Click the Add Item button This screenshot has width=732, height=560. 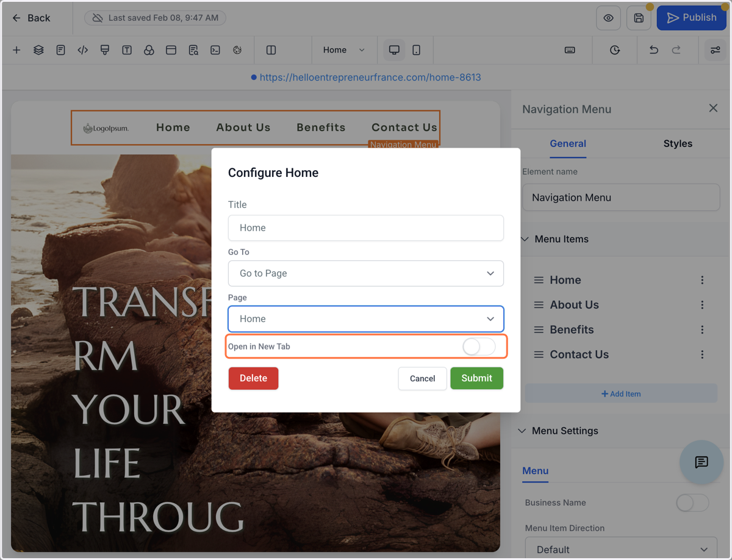pyautogui.click(x=621, y=393)
